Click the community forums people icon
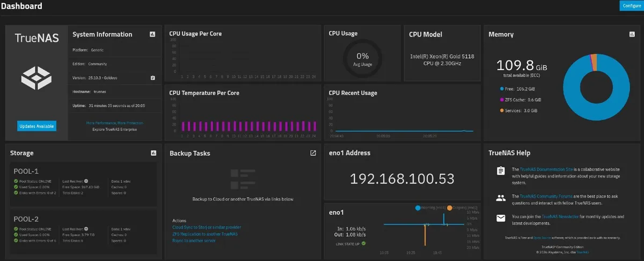The height and width of the screenshot is (261, 644). (501, 197)
